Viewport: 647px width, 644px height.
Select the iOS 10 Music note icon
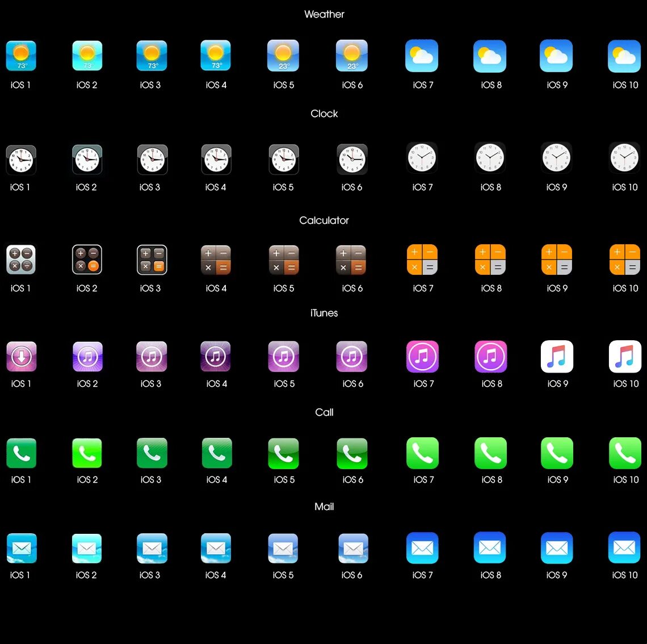coord(625,356)
